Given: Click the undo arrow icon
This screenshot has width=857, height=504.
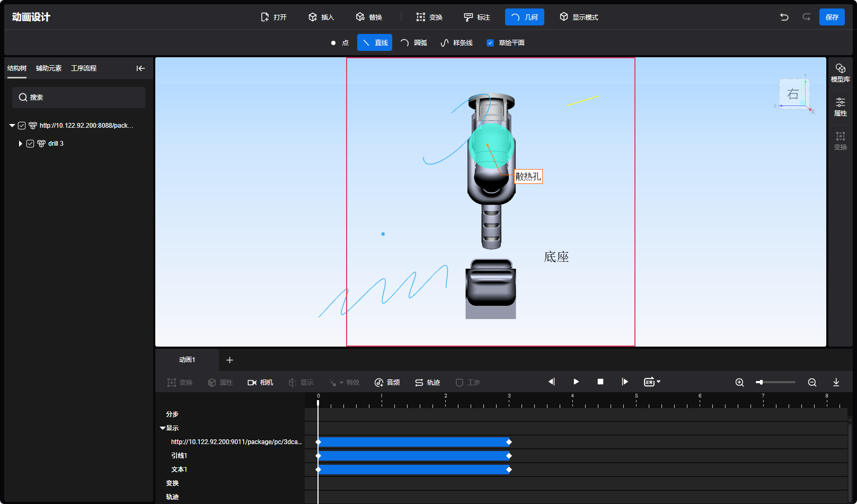Looking at the screenshot, I should 784,17.
